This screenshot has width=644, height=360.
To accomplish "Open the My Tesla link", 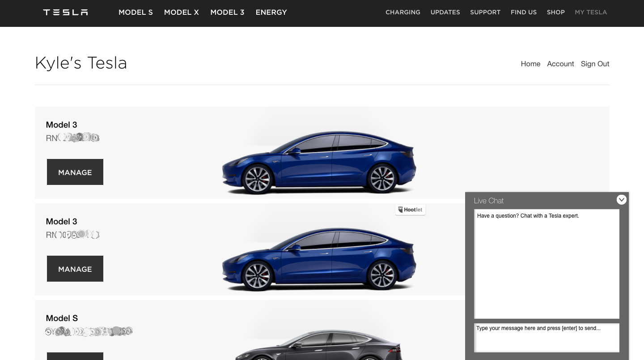I will pos(591,12).
